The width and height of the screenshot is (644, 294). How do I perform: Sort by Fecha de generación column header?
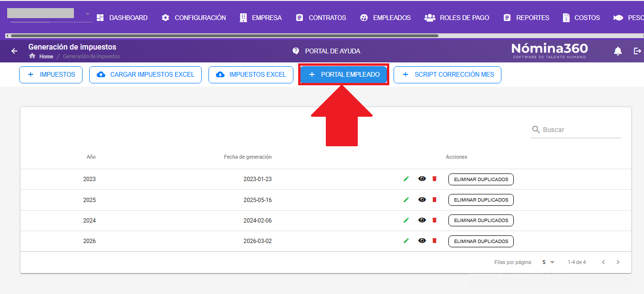(x=248, y=157)
